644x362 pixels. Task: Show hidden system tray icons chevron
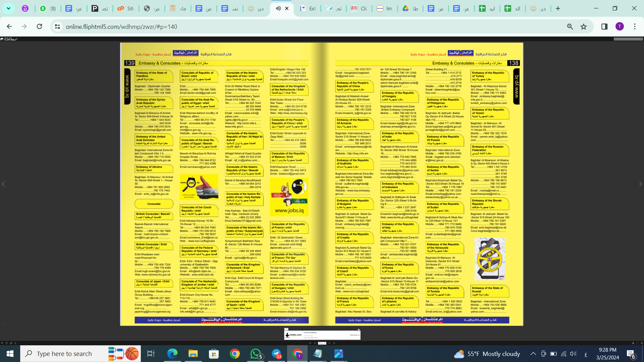533,354
